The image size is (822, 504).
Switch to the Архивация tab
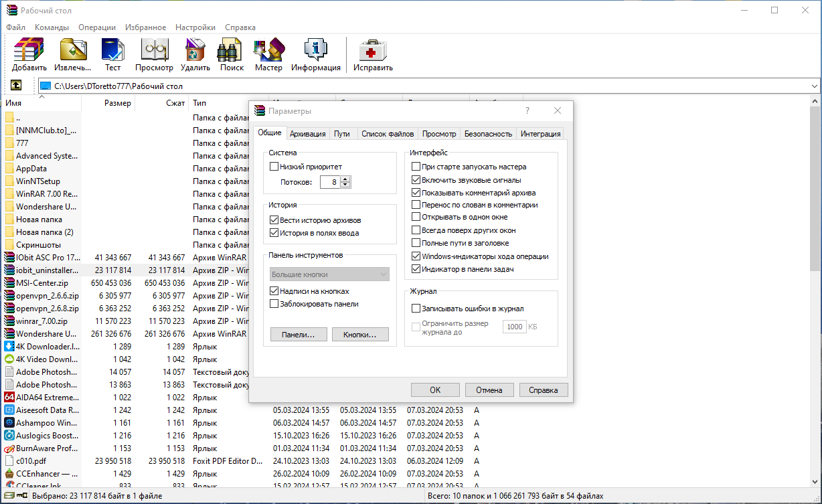tap(308, 134)
